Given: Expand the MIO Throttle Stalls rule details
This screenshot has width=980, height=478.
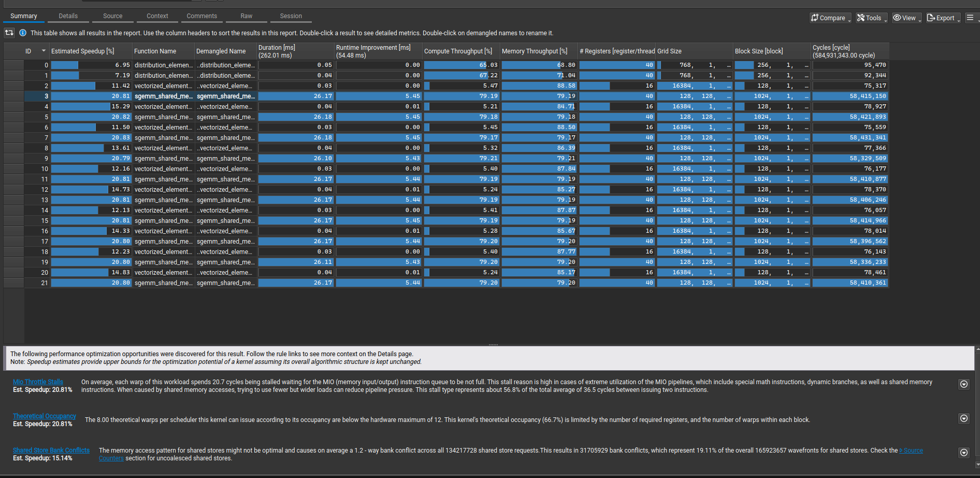Looking at the screenshot, I should point(964,384).
